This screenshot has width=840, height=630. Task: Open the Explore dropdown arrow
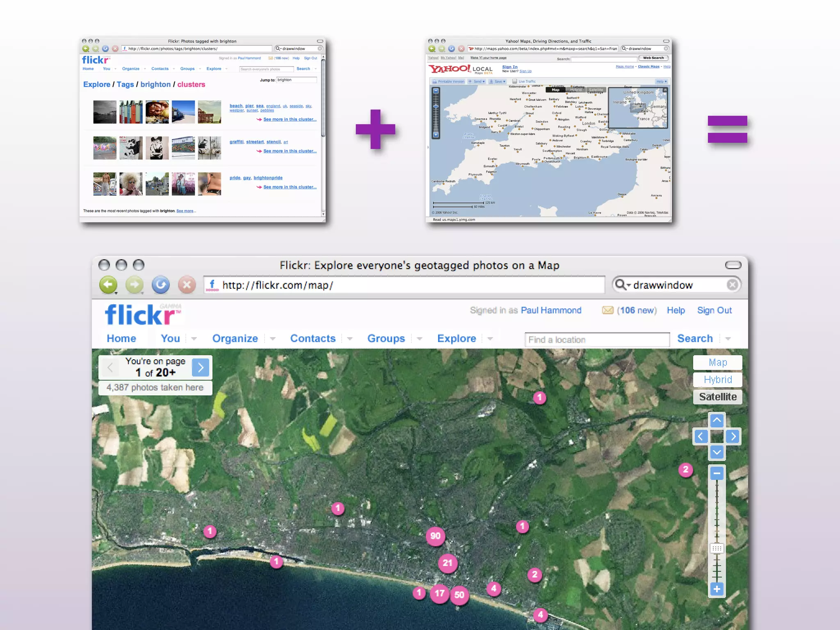(490, 339)
